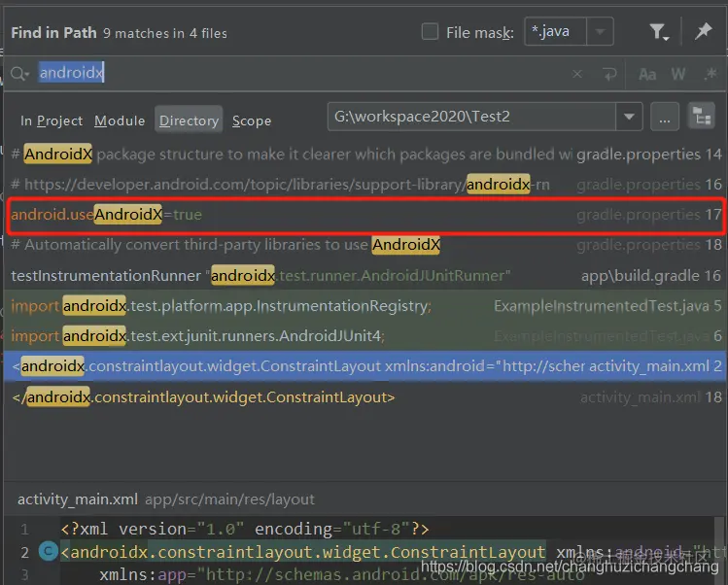Select the gradle.properties line 16 URL result
Image resolution: width=728 pixels, height=585 pixels.
tap(365, 185)
